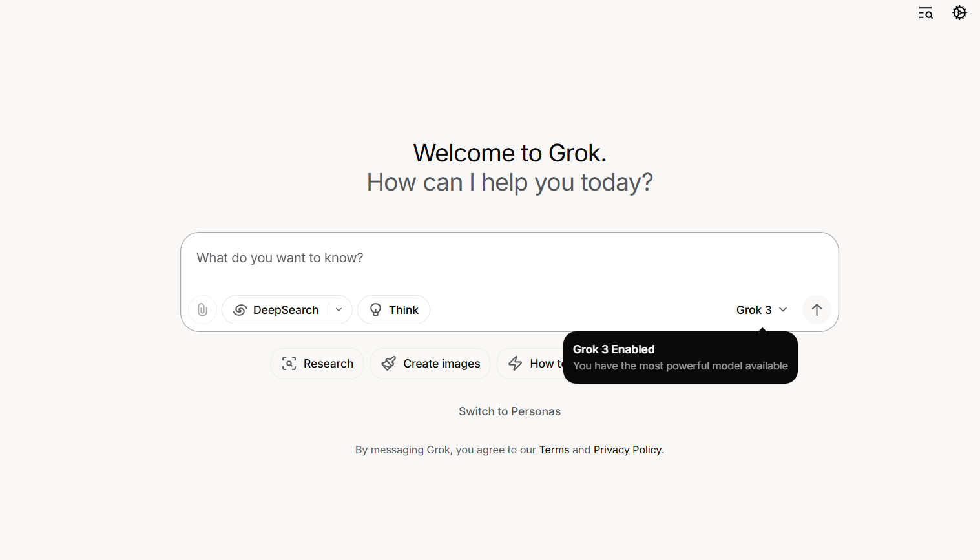Select the Create images suggestion chip
Screen dimensions: 980x560
pos(430,364)
